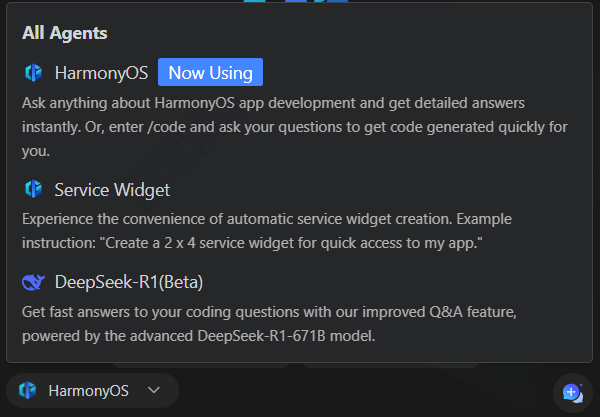This screenshot has width=600, height=417.
Task: Choose the DeepSeek-R1(Beta) agent title
Action: [x=129, y=282]
